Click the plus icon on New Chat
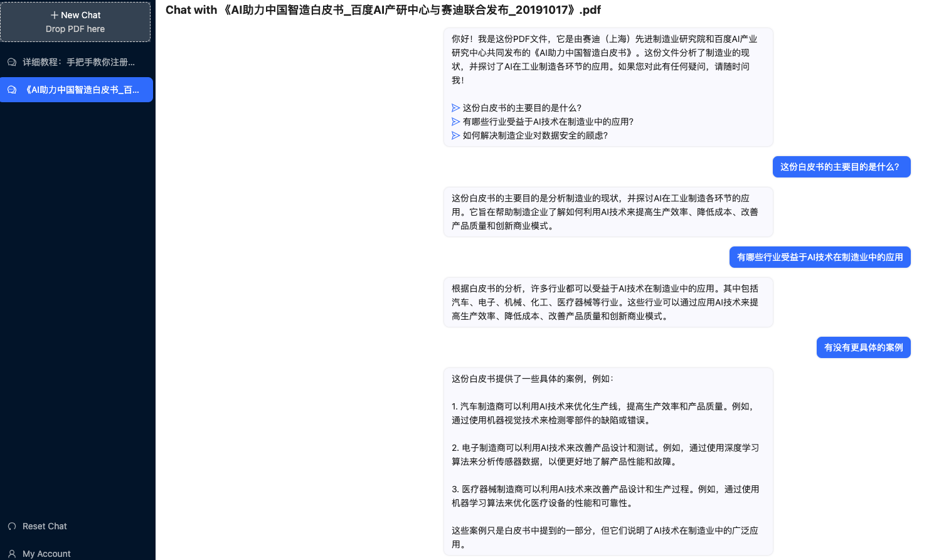The width and height of the screenshot is (929, 560). [x=53, y=15]
